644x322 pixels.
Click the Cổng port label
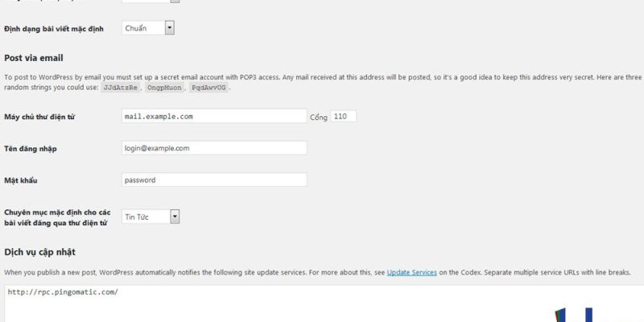319,117
